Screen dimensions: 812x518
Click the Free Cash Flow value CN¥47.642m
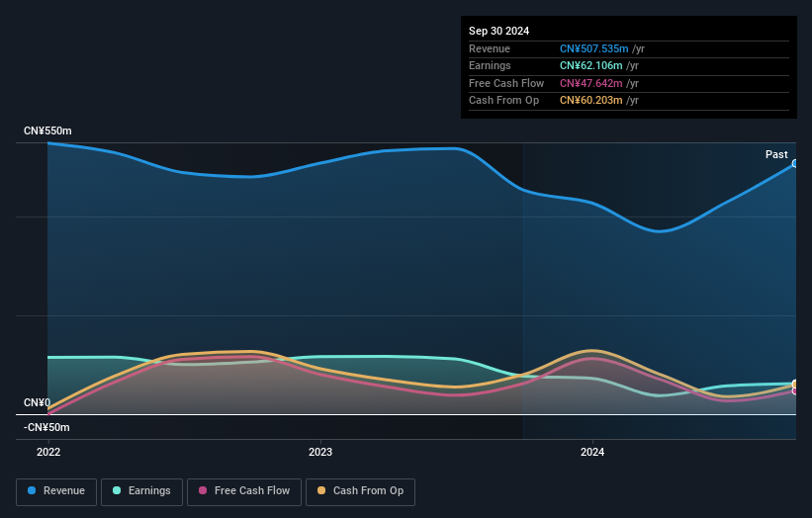click(590, 83)
